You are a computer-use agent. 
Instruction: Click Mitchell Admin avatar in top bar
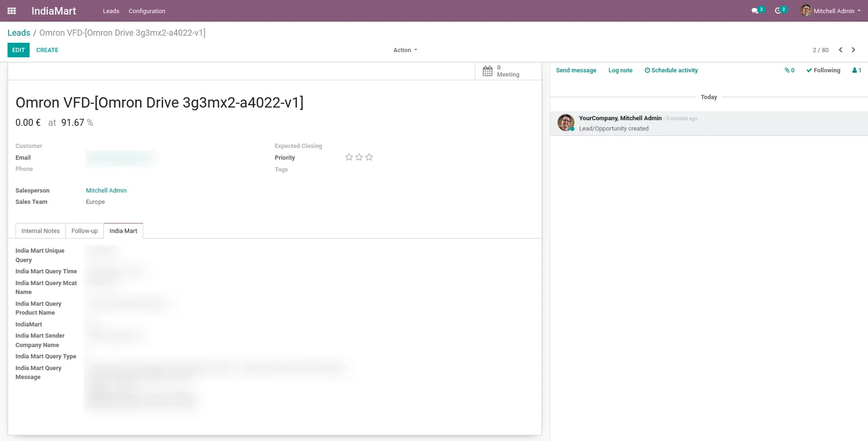806,11
